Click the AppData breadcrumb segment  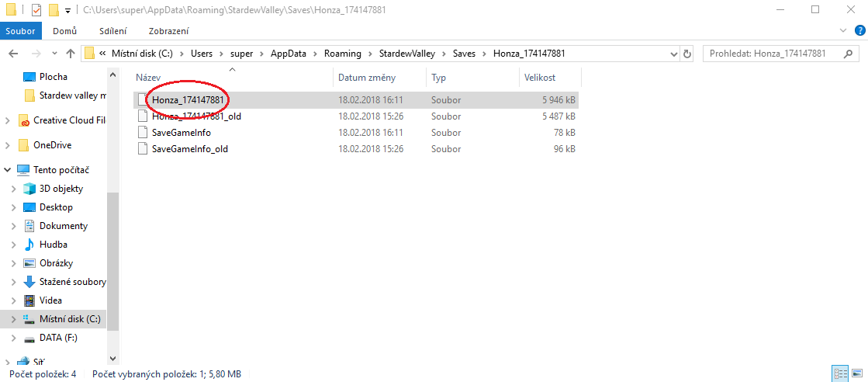(289, 54)
